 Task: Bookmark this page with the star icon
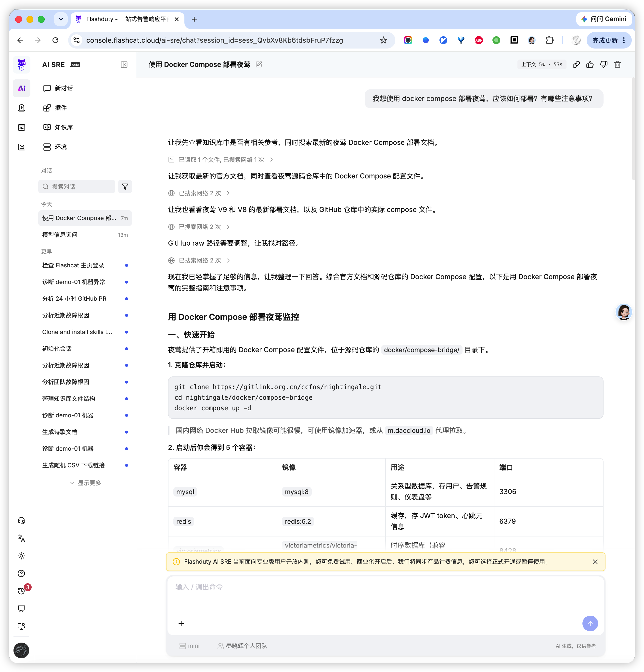383,40
